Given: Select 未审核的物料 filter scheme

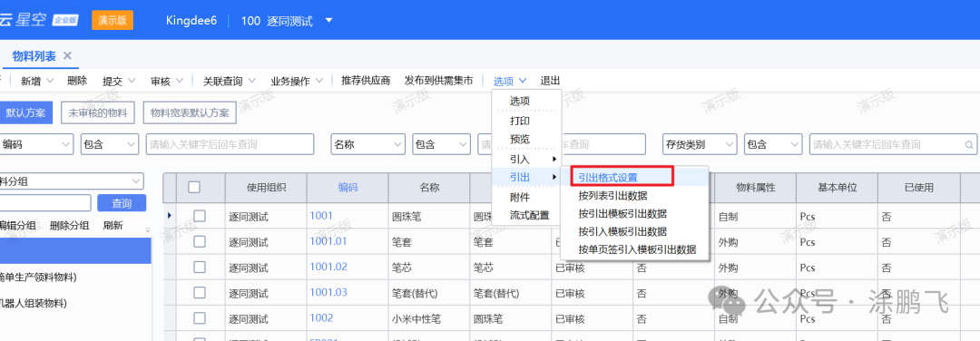Looking at the screenshot, I should (x=97, y=113).
